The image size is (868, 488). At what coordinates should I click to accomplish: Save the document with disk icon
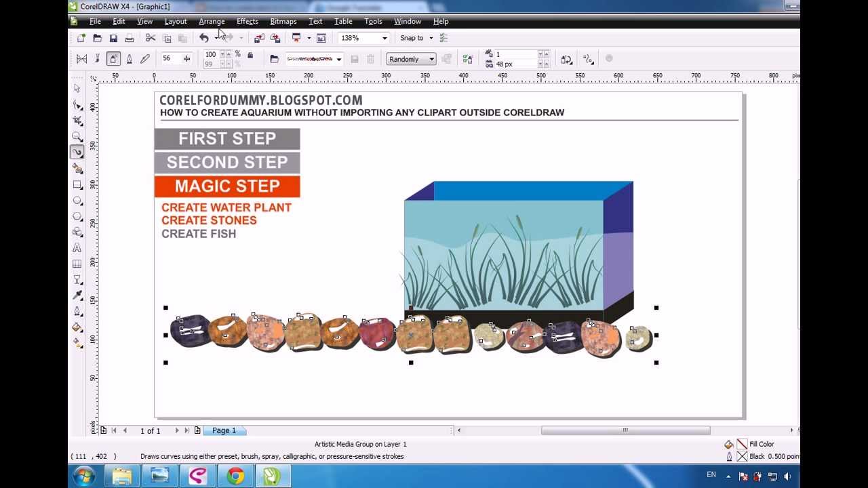click(x=113, y=38)
